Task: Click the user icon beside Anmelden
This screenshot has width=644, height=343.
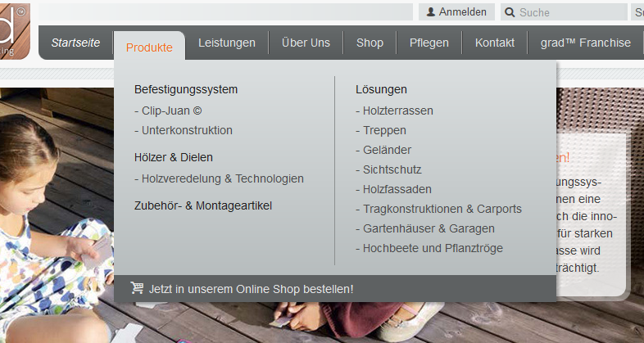Action: pyautogui.click(x=431, y=12)
